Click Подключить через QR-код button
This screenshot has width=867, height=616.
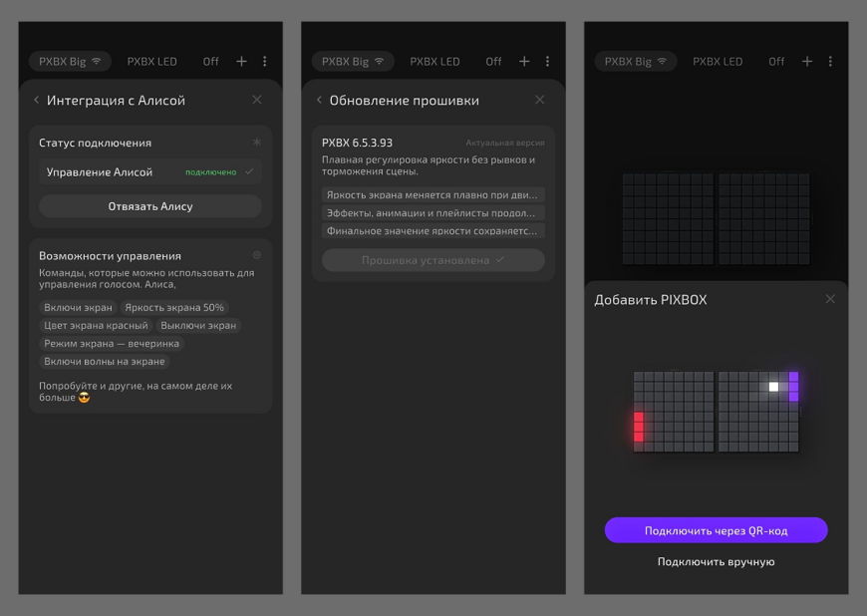click(x=717, y=530)
